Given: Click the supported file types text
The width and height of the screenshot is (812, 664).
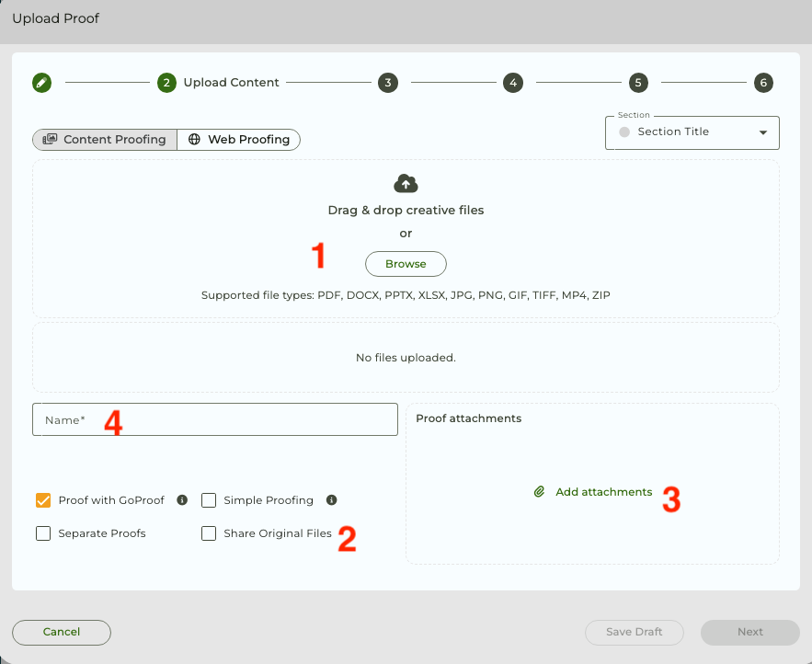Looking at the screenshot, I should (406, 295).
